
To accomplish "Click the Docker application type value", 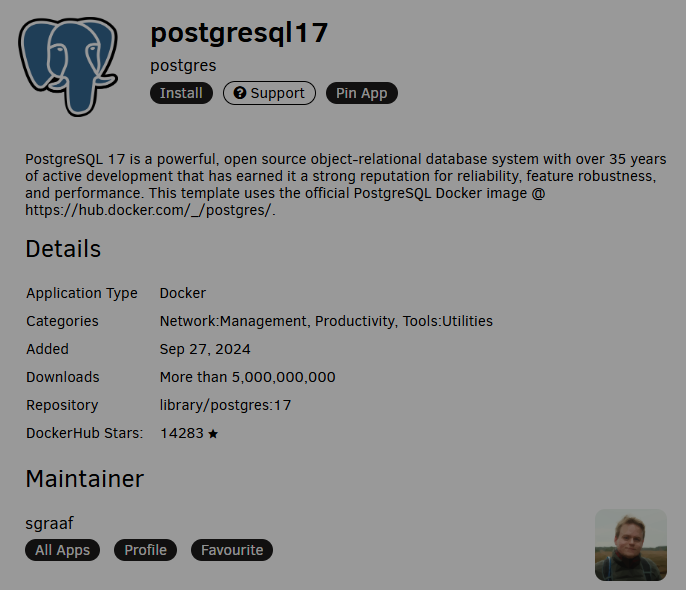I will 182,293.
